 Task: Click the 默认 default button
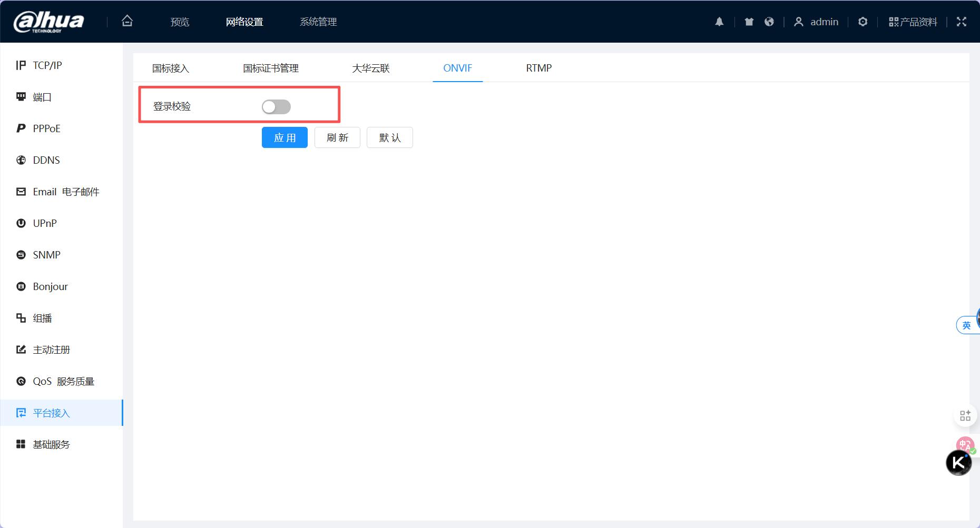tap(389, 137)
